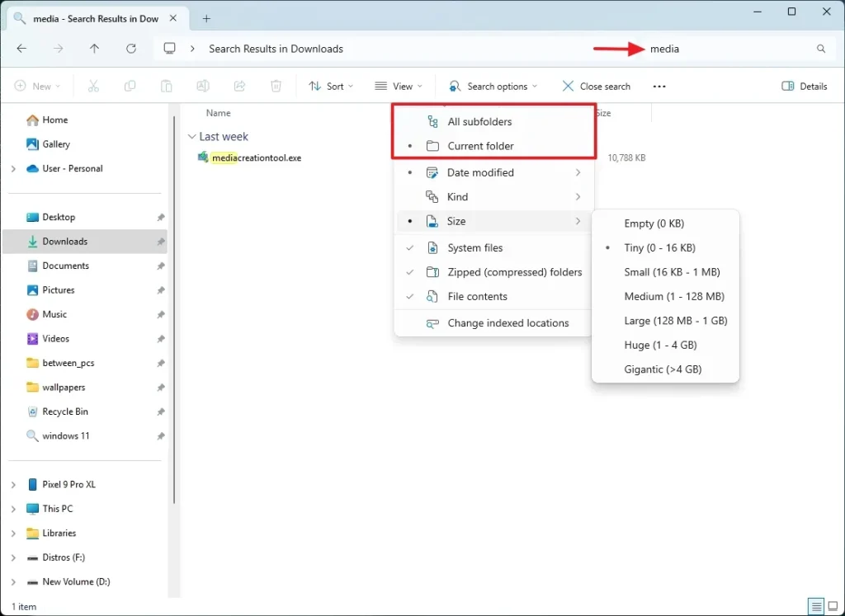Screen dimensions: 845x616
Task: Choose Gigantic (>4 GB) size filter
Action: [665, 369]
